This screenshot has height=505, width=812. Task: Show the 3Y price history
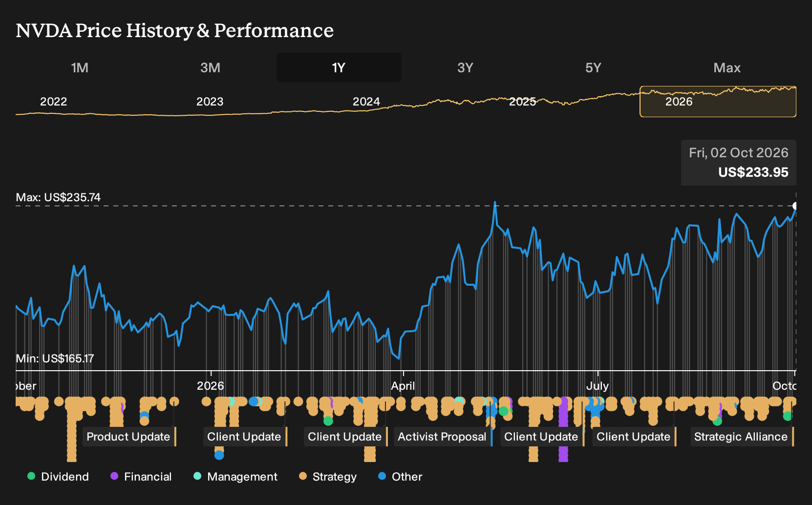pyautogui.click(x=465, y=67)
